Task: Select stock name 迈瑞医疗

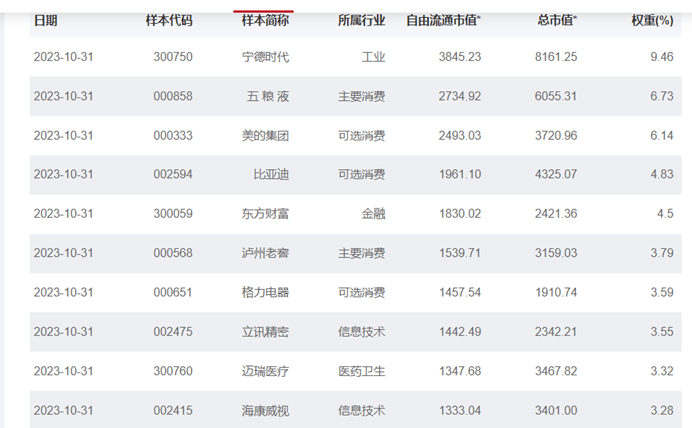Action: pyautogui.click(x=265, y=371)
